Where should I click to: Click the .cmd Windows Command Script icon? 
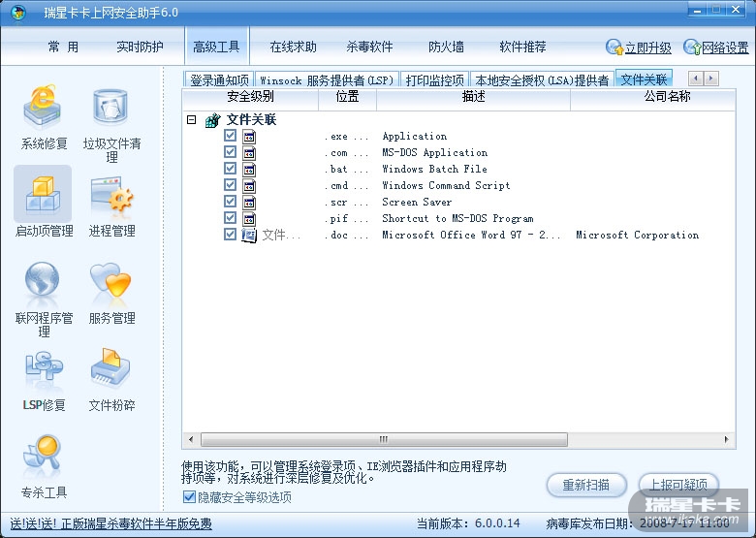pyautogui.click(x=249, y=185)
